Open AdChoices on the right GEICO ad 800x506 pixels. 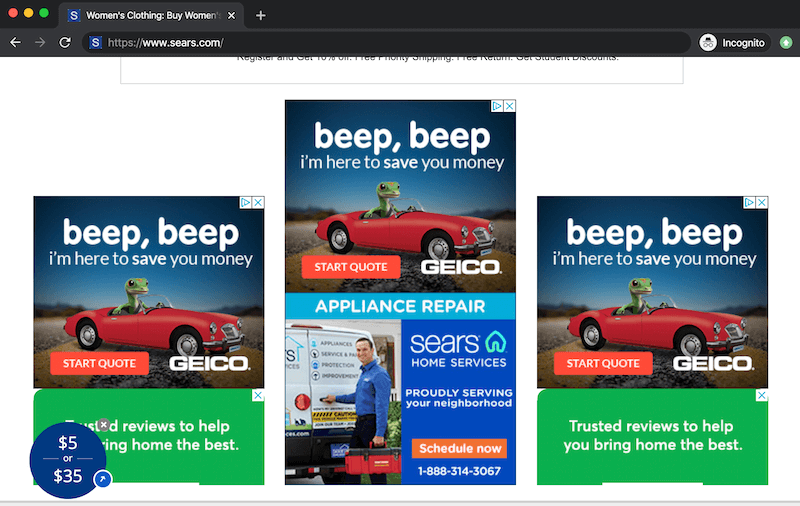click(749, 203)
